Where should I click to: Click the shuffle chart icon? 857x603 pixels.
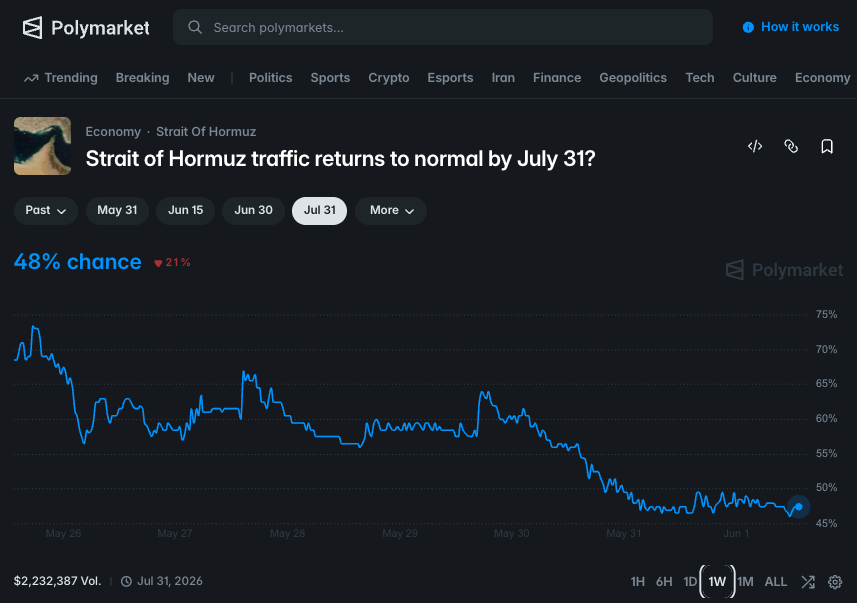[x=808, y=582]
